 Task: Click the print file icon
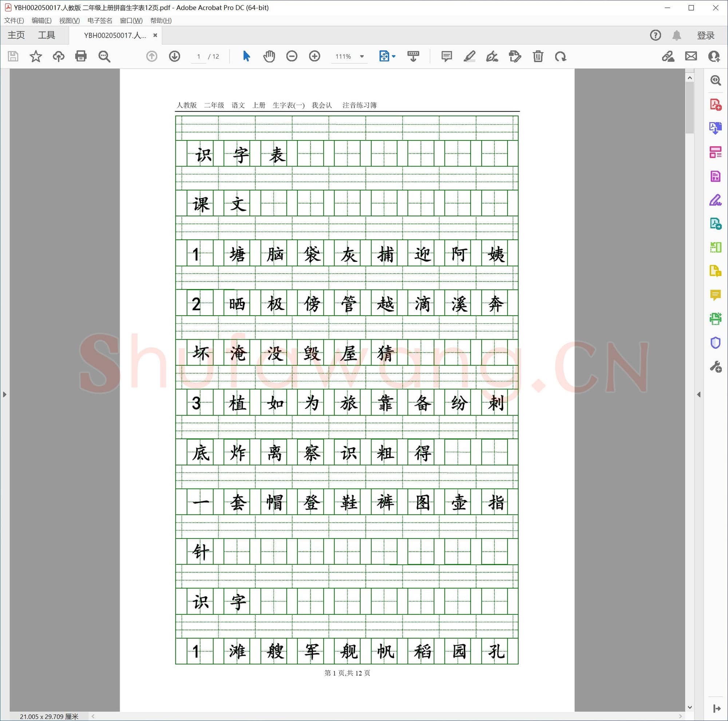coord(81,56)
